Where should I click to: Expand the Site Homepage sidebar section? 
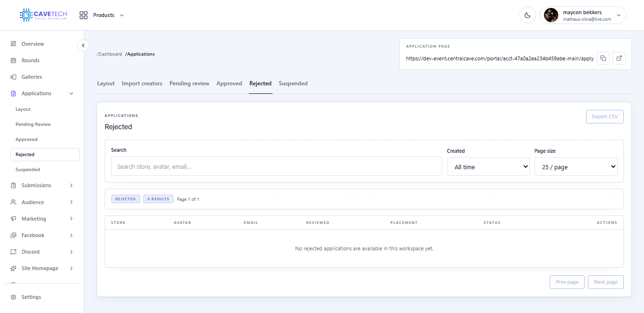point(72,268)
